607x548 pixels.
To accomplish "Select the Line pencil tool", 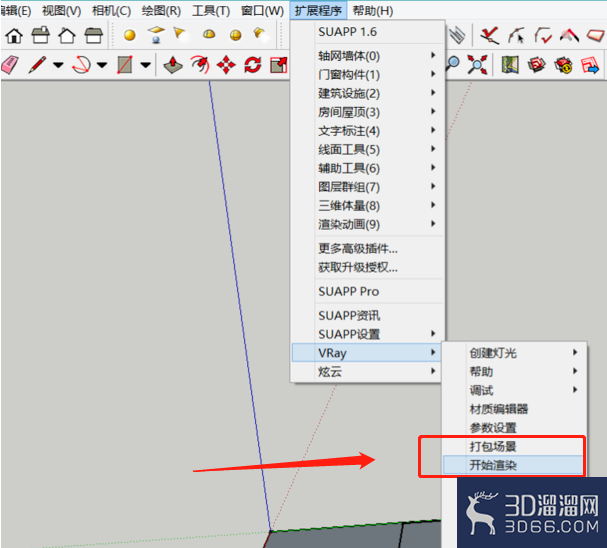I will (x=37, y=65).
